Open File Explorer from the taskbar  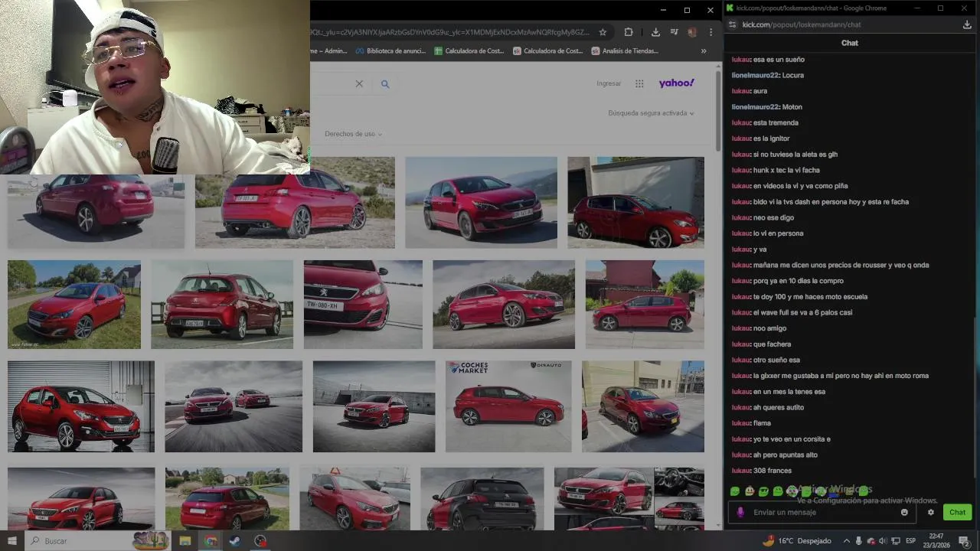pos(185,540)
